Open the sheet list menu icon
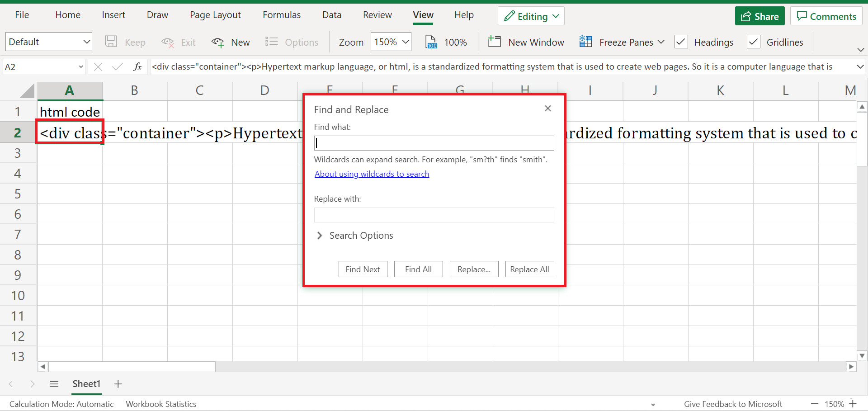Screen dimensions: 868x411 pyautogui.click(x=54, y=383)
